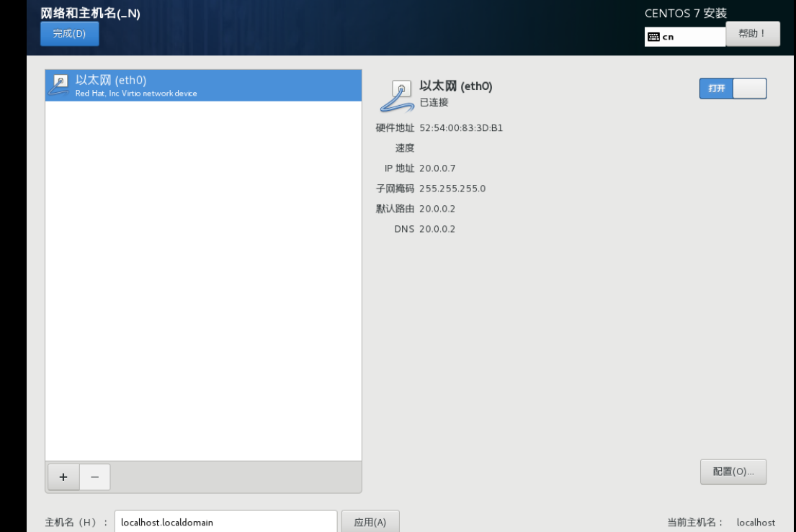Screen dimensions: 796x532
Task: Click the DNS value 20.0.0.2
Action: point(437,229)
